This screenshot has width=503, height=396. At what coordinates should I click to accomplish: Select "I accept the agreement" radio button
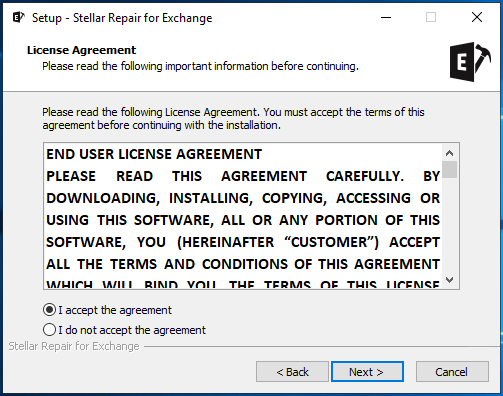[49, 310]
